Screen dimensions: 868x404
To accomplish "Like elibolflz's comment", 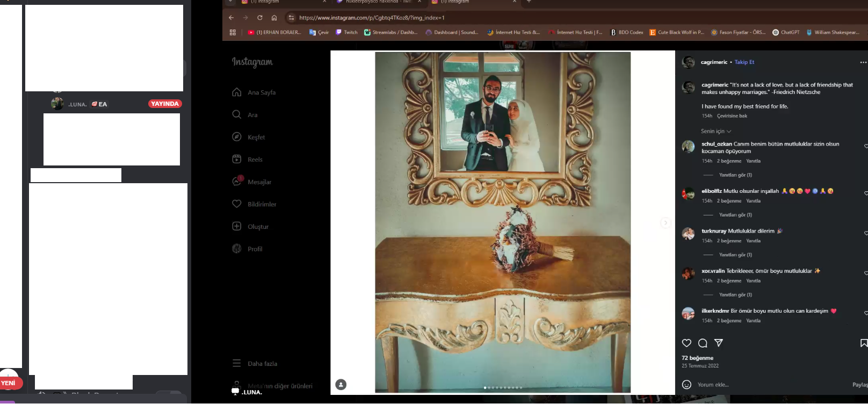I will pyautogui.click(x=865, y=193).
